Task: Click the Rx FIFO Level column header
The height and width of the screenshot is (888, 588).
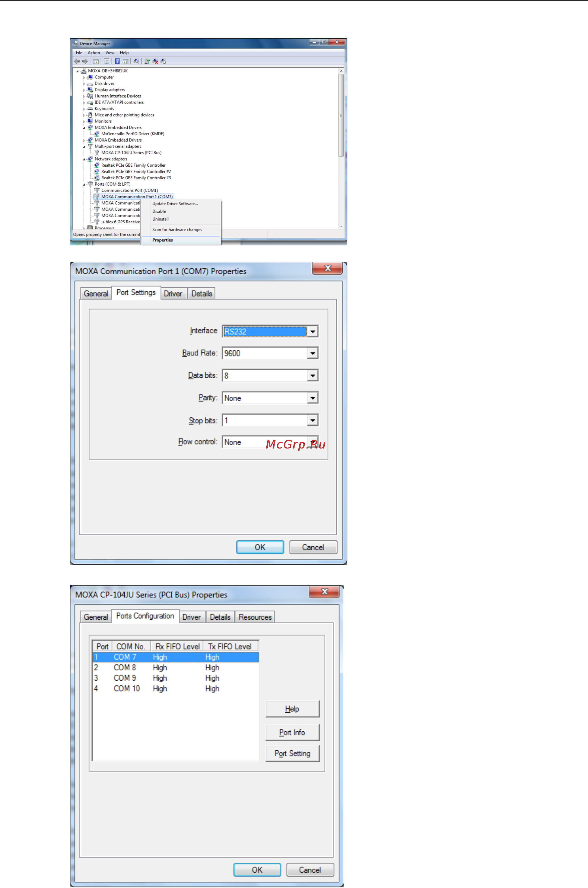Action: (177, 647)
